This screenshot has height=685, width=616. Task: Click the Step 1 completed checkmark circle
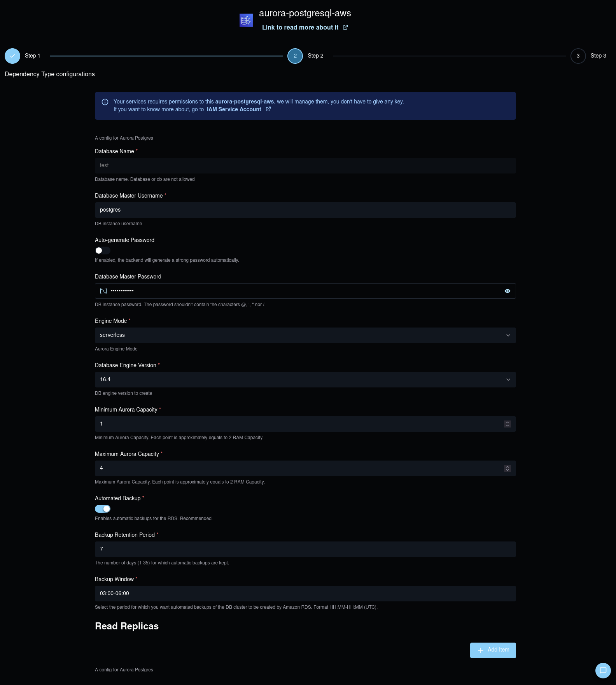[12, 56]
